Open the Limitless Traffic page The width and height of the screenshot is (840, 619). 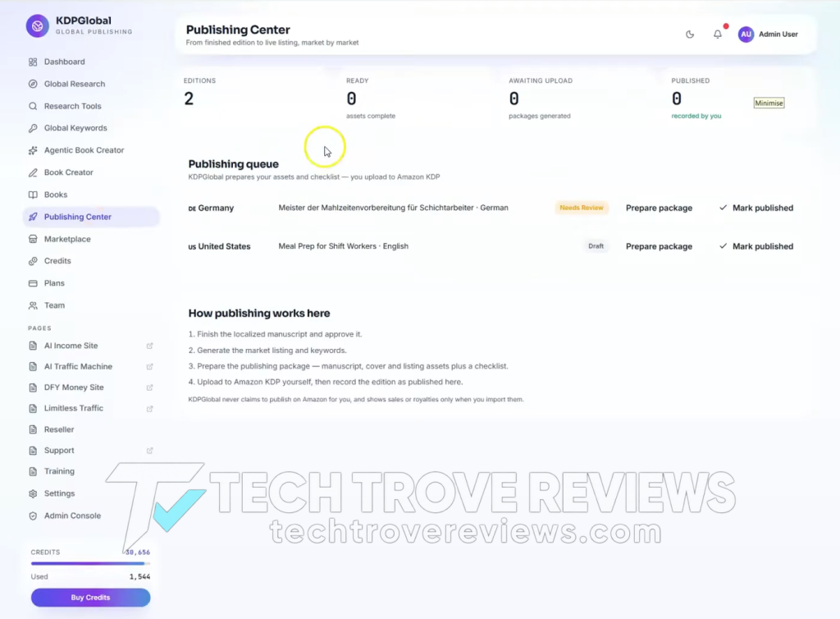coord(73,408)
